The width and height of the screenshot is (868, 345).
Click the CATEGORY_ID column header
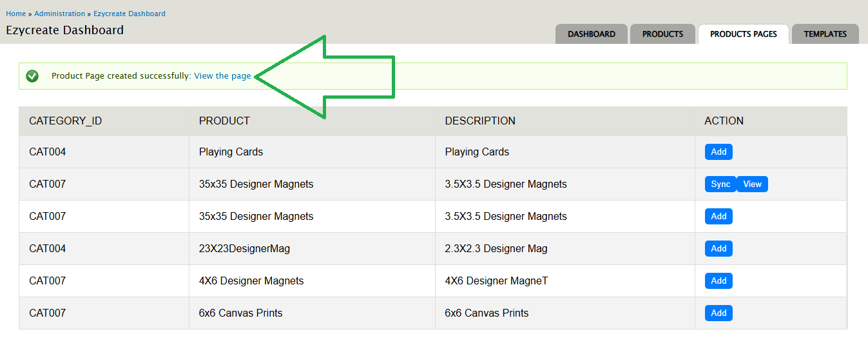(66, 121)
